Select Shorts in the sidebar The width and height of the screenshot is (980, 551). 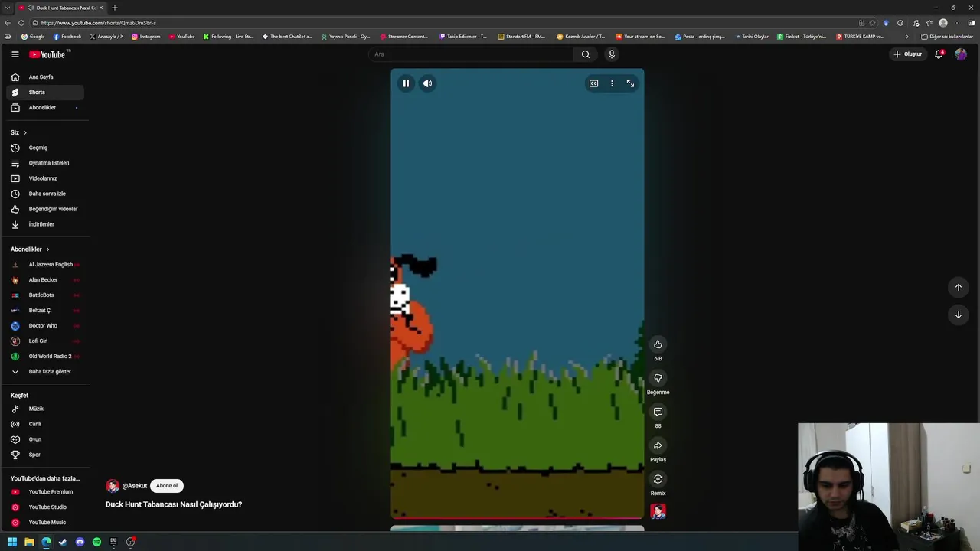coord(45,92)
